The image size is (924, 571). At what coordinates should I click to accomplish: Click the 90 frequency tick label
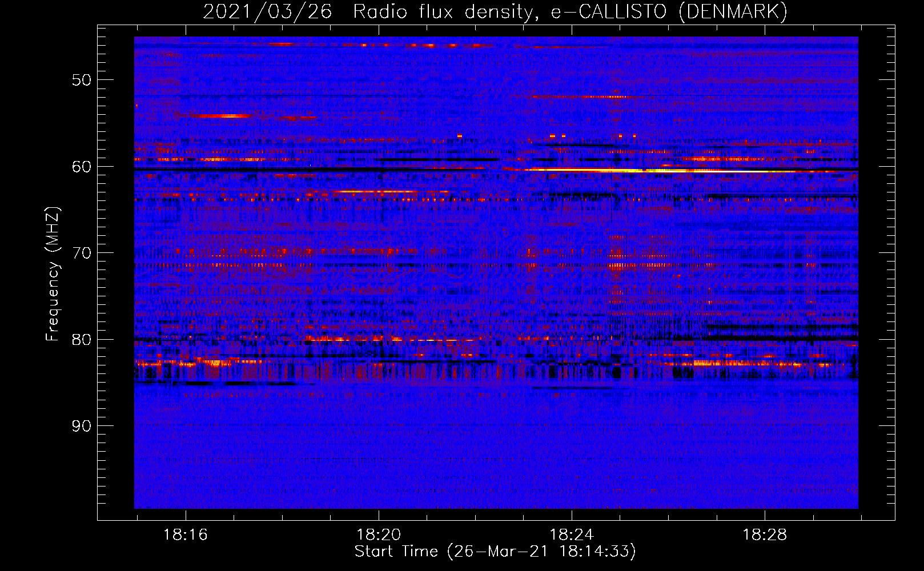[82, 426]
